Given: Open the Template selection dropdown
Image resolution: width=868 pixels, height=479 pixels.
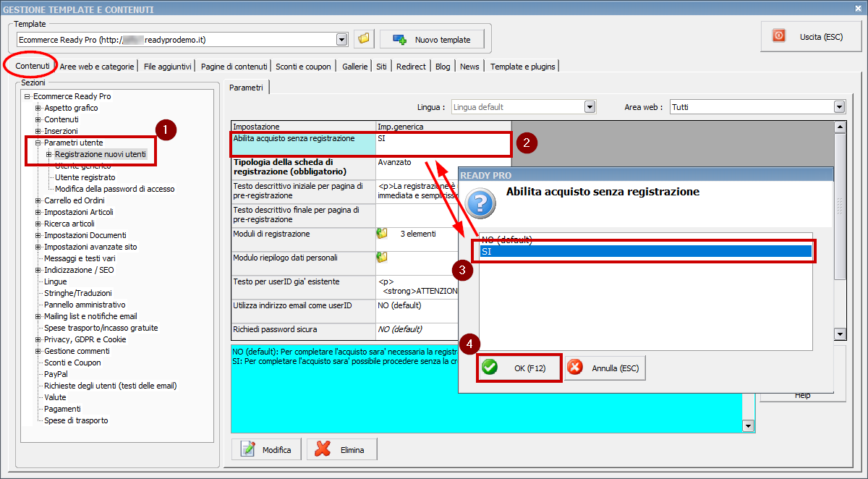Looking at the screenshot, I should tap(342, 39).
